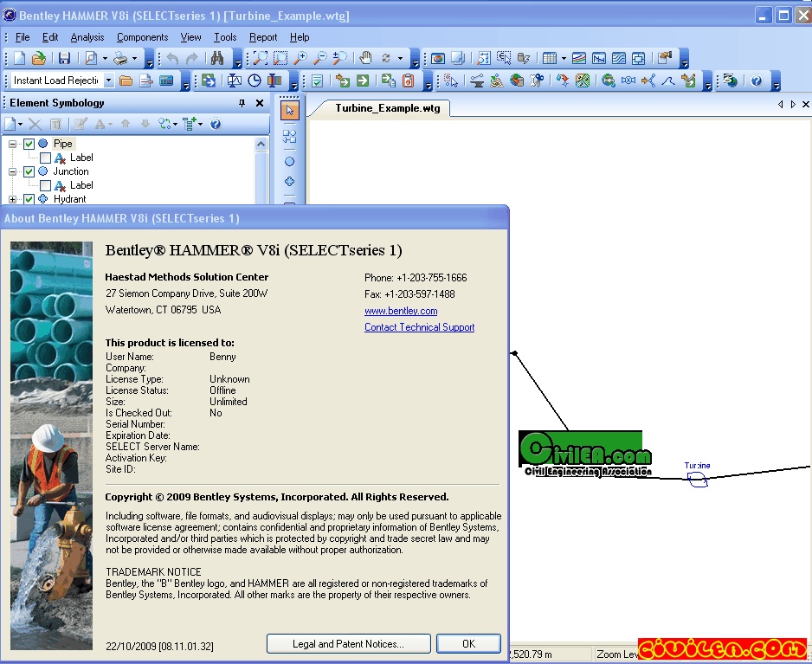812x664 pixels.
Task: Enable the Label checkbox under Junction
Action: [46, 185]
